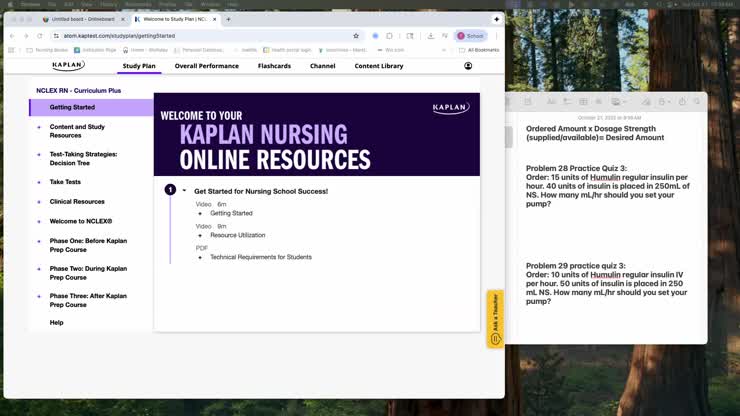
Task: Open Technical Requirements for Students PDF
Action: (261, 257)
